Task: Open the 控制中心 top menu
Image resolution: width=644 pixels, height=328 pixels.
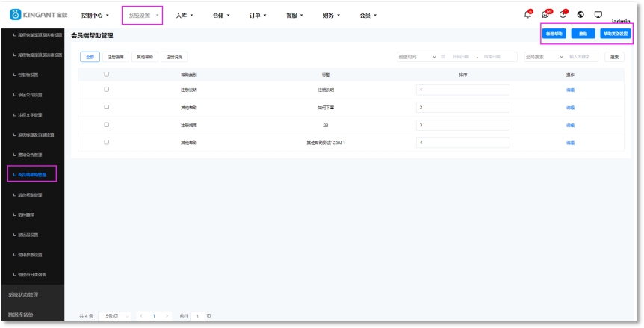Action: pyautogui.click(x=95, y=15)
